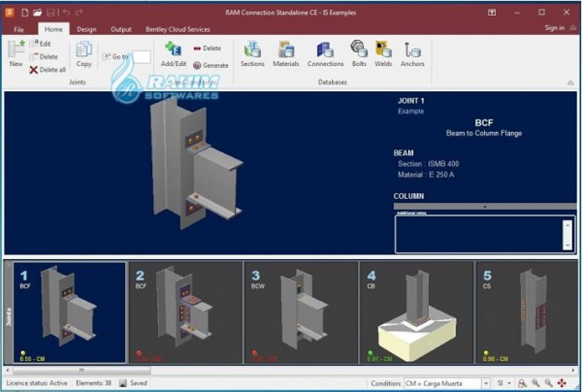
Task: Select joint 4 CB thumbnail
Action: pos(416,313)
